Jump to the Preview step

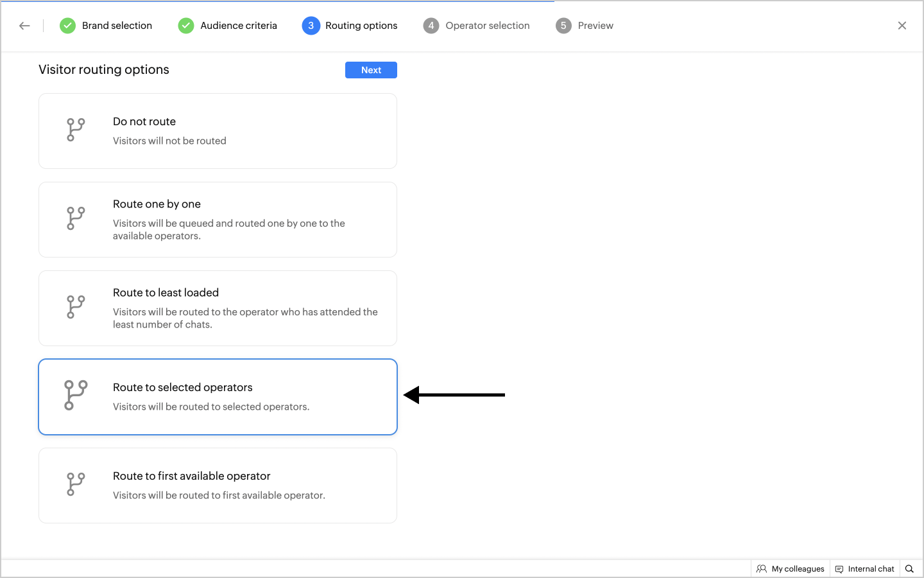595,26
